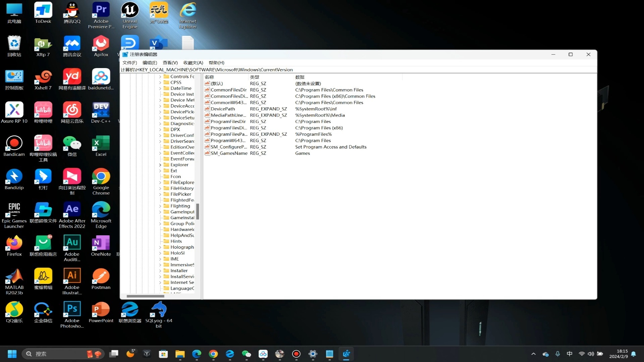Click the File Explorer taskbar icon
This screenshot has height=362, width=644.
pyautogui.click(x=180, y=354)
